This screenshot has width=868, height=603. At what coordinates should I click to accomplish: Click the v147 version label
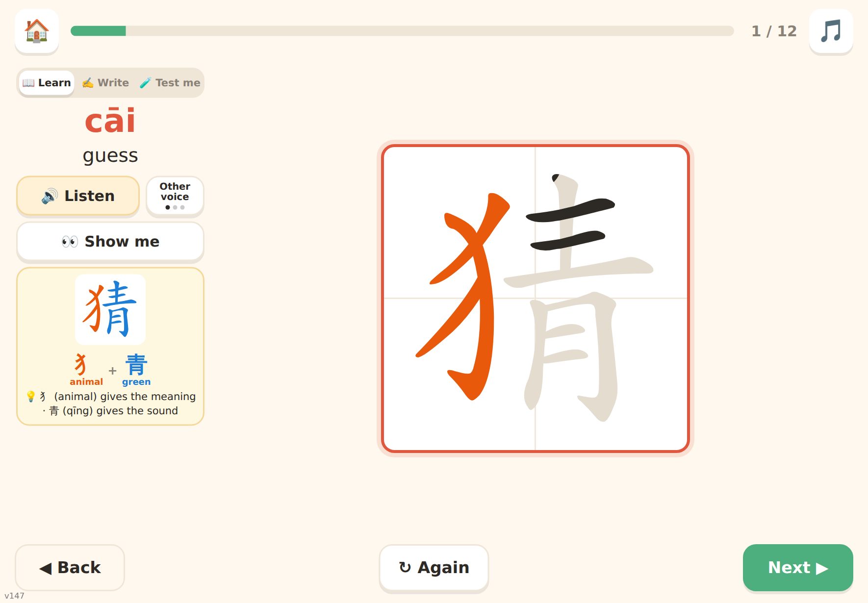pos(14,596)
